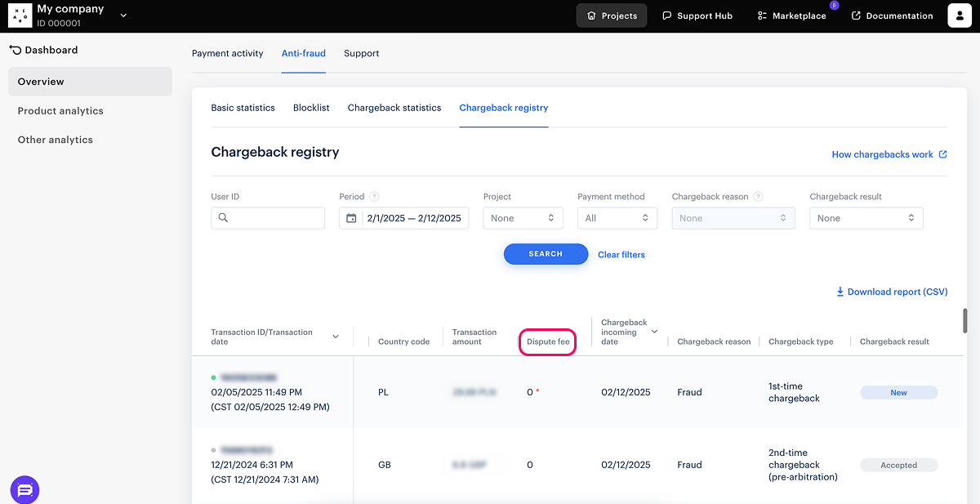Click the company logo icon

20,16
